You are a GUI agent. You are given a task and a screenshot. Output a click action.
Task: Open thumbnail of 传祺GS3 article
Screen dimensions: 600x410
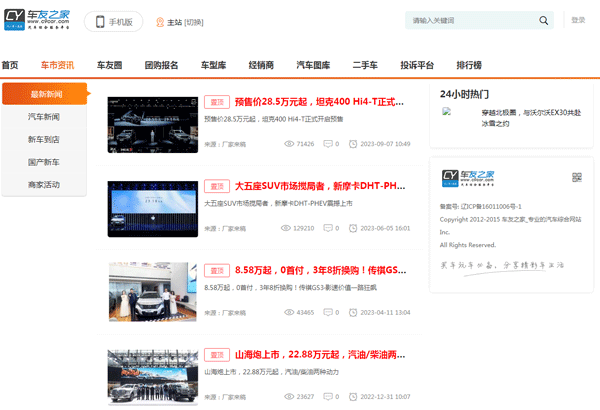coord(153,292)
